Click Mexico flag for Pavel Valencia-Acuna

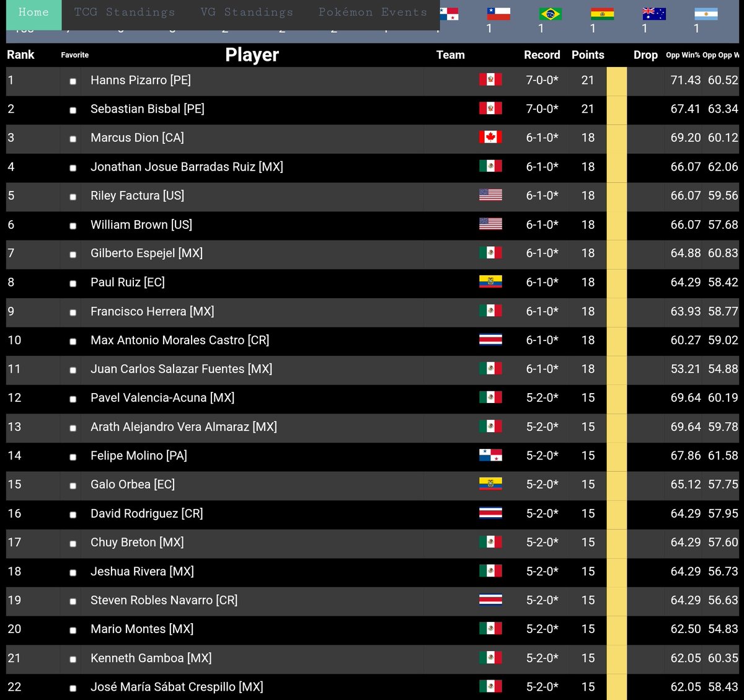[x=490, y=397]
